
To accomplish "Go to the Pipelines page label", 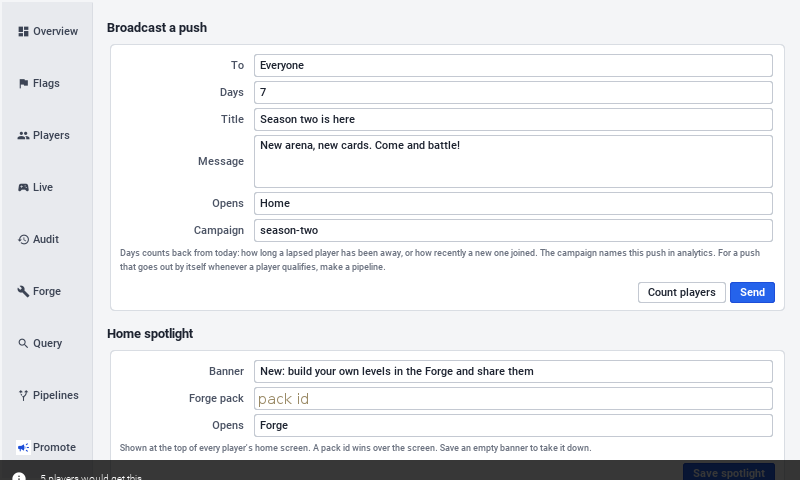I will click(56, 396).
